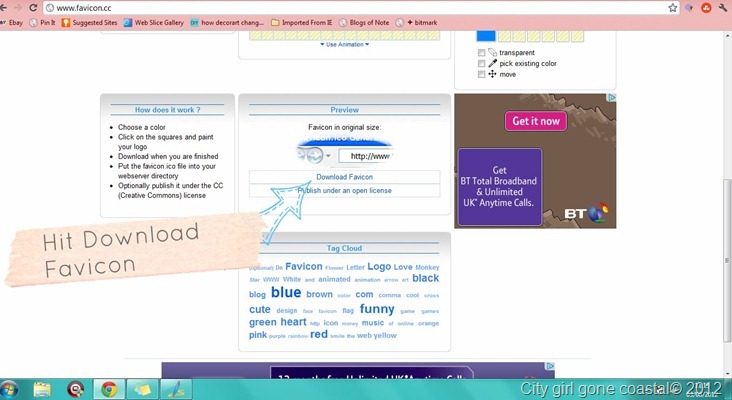Open the blue tag in the Tag Cloud
Screen dimensions: 732x400
coord(286,293)
